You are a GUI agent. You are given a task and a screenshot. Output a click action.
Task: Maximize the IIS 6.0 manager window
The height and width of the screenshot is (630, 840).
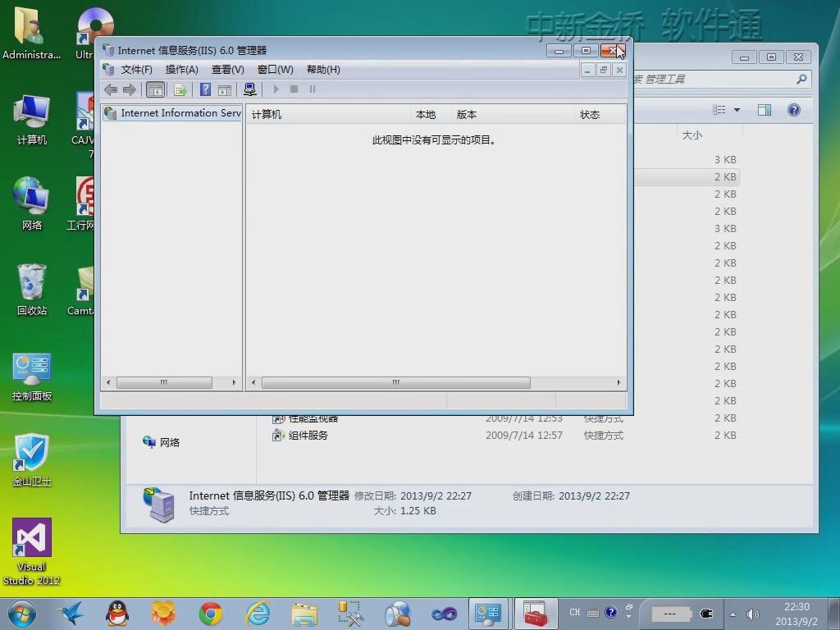586,51
